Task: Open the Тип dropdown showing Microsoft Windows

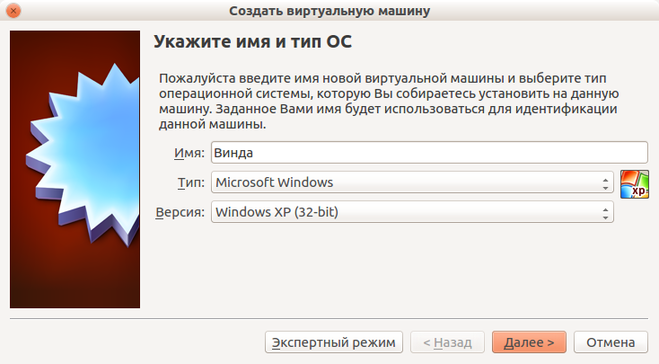Action: click(412, 182)
